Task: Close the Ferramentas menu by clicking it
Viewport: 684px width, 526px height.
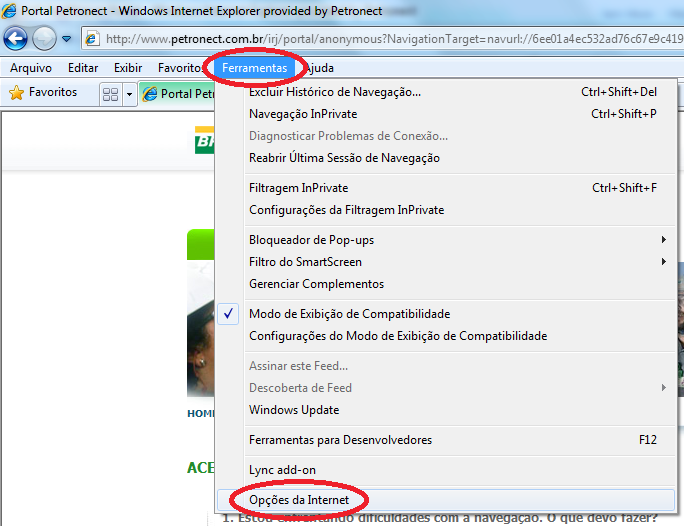Action: pos(255,68)
